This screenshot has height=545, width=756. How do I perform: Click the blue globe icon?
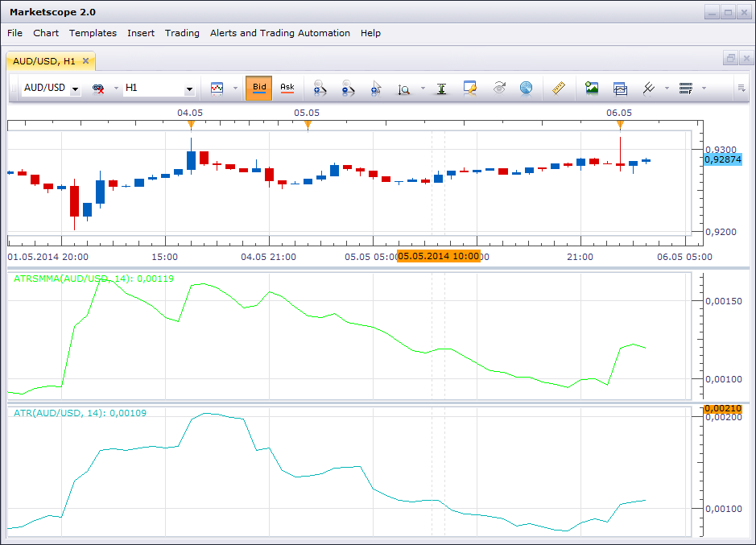coord(526,89)
